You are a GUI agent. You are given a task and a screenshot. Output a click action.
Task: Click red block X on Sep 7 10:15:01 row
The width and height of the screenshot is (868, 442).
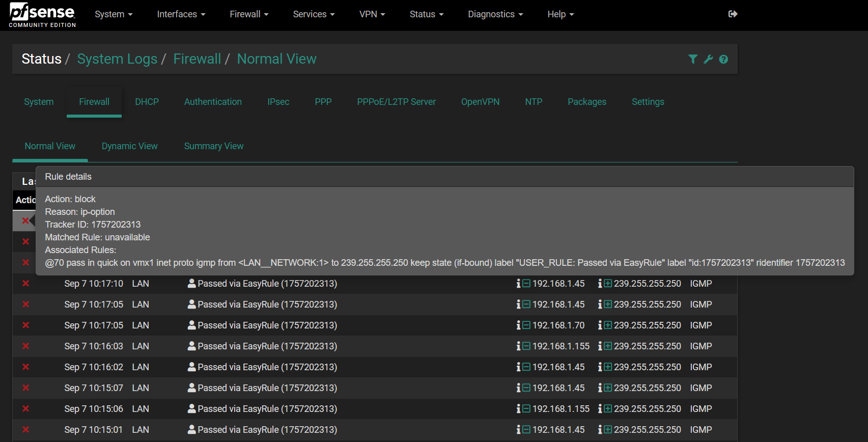25,429
